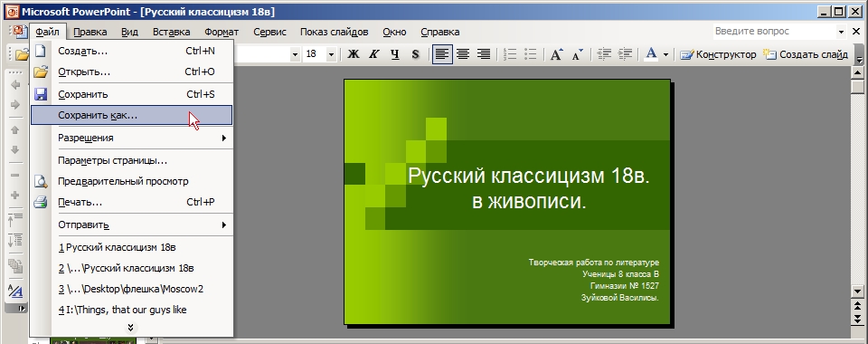This screenshot has width=868, height=344.
Task: Click vertical scrollbar up arrow
Action: click(858, 72)
